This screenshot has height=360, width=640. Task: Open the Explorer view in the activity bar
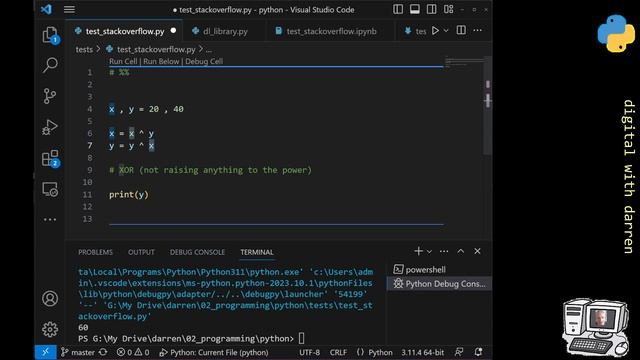coord(50,35)
